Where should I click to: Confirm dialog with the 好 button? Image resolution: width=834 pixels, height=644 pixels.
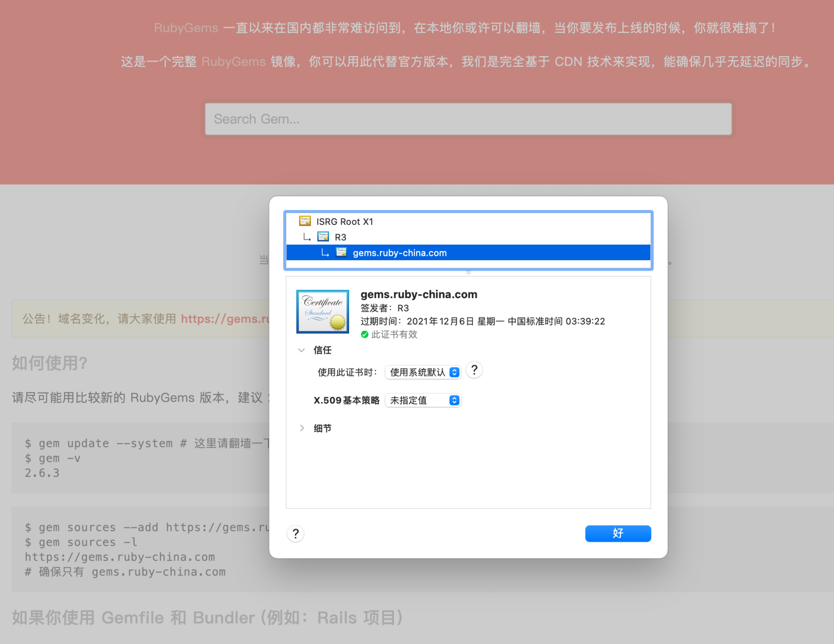point(618,533)
